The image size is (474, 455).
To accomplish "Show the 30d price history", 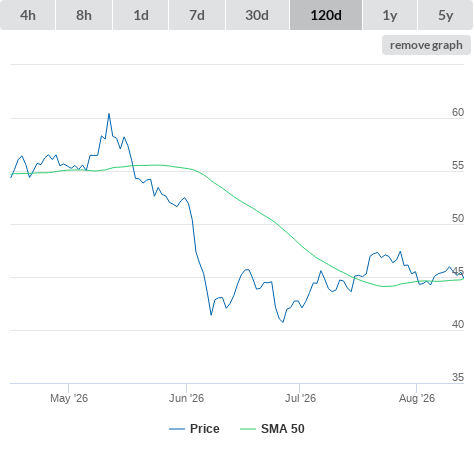I will [x=257, y=15].
